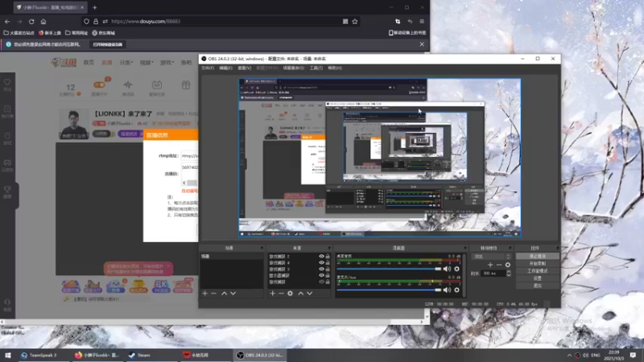Pop out the Sources dock panel

tap(329, 248)
